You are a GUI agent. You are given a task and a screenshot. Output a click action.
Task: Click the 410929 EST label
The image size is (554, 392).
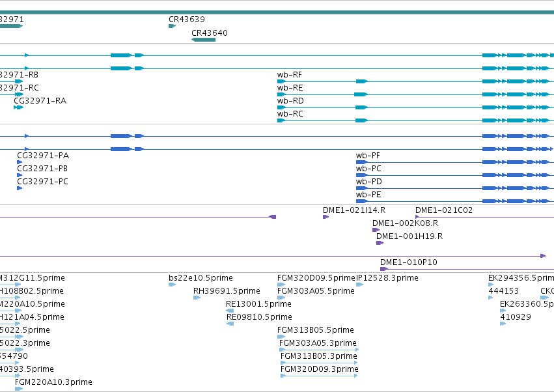[x=516, y=317]
